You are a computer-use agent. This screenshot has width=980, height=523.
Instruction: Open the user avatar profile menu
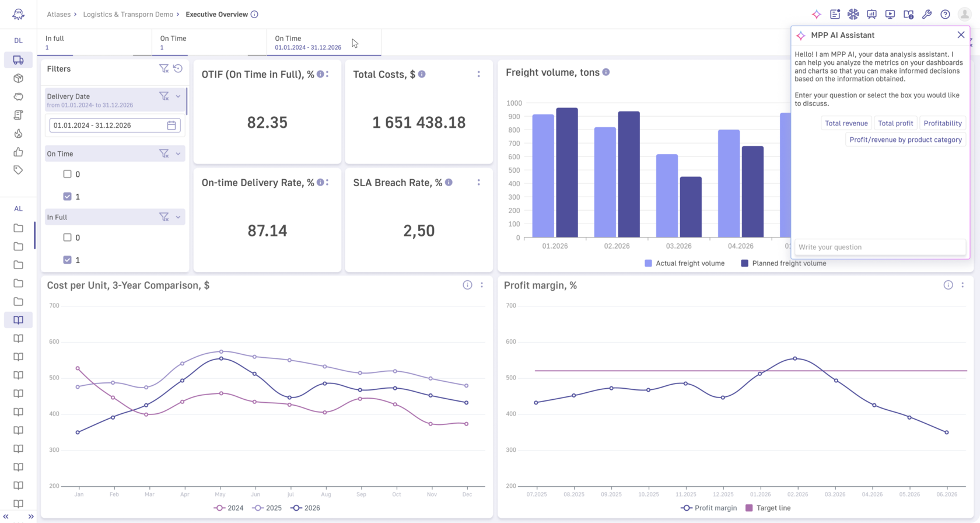pos(964,14)
